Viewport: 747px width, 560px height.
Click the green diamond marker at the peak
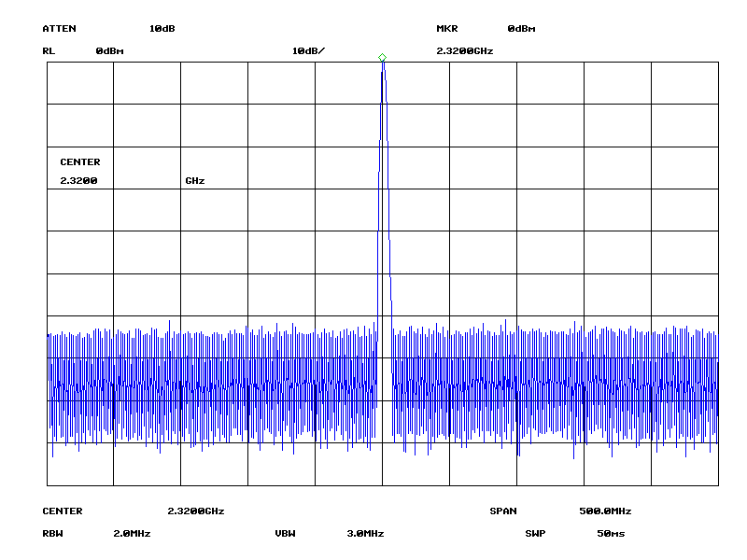point(382,58)
